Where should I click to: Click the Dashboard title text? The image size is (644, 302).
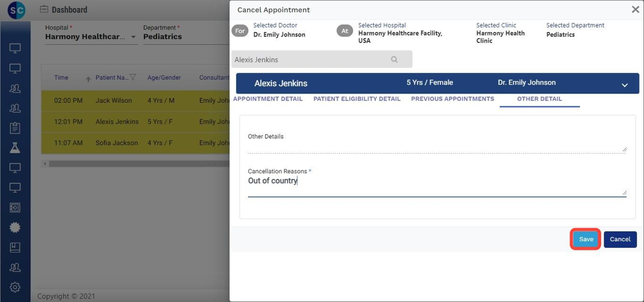(70, 10)
